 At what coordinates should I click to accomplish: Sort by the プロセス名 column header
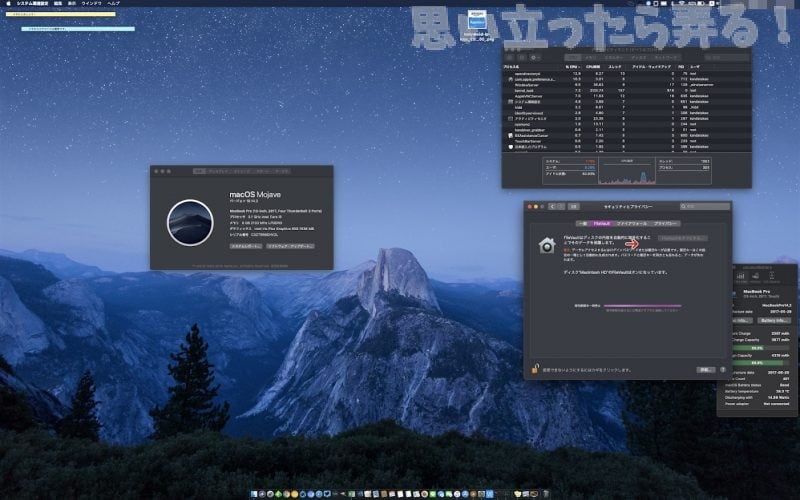512,67
